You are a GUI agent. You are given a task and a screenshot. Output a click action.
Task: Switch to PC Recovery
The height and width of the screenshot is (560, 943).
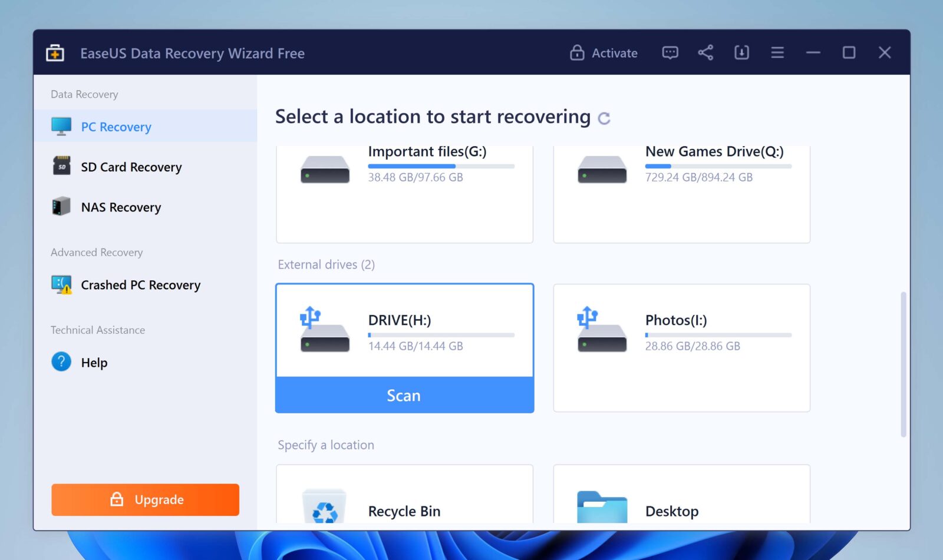click(x=116, y=126)
